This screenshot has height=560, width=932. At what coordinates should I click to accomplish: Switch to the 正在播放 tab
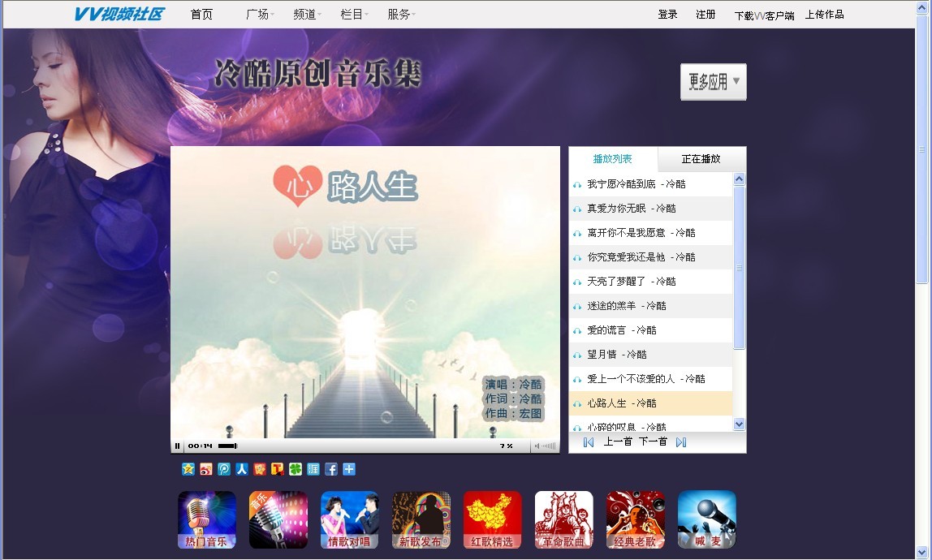[x=701, y=159]
